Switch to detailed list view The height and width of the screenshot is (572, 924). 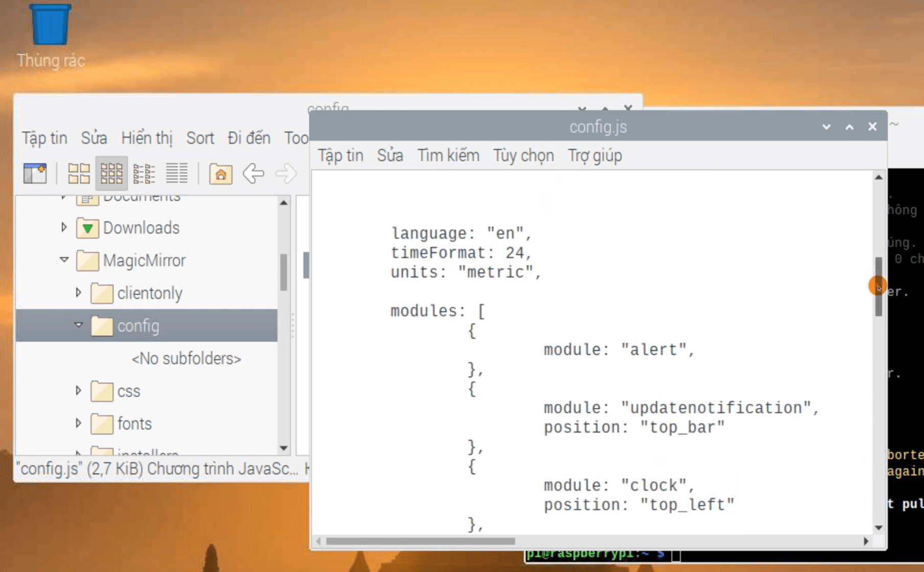[177, 174]
